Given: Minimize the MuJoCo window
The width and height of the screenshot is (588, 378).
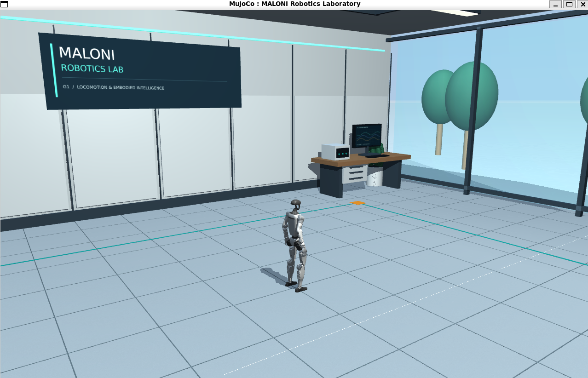Looking at the screenshot, I should click(x=556, y=4).
